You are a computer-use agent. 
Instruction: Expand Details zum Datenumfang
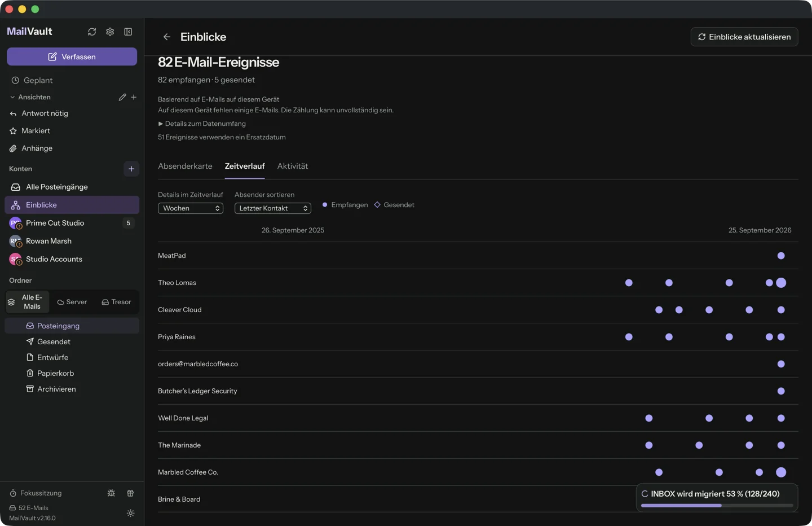202,124
